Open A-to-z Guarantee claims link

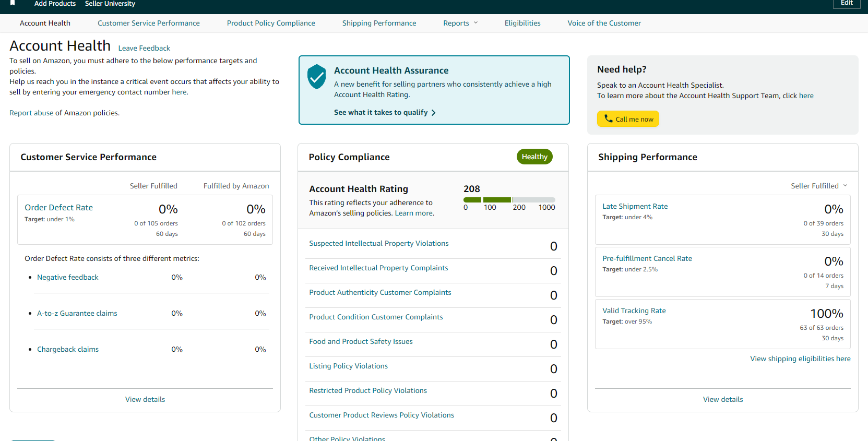(x=77, y=314)
